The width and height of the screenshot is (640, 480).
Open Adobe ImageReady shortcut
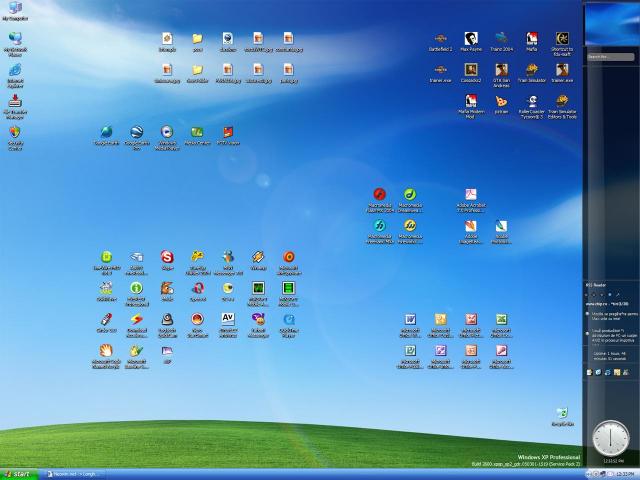pyautogui.click(x=471, y=232)
